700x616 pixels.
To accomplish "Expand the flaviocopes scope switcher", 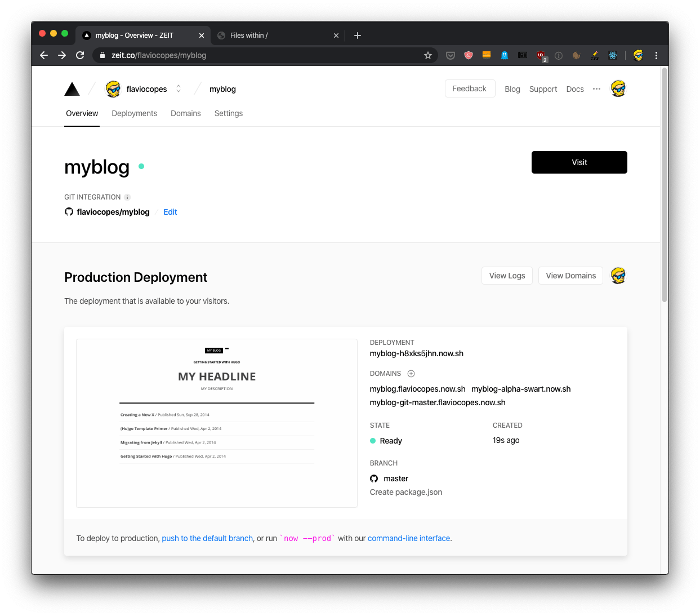I will [179, 89].
